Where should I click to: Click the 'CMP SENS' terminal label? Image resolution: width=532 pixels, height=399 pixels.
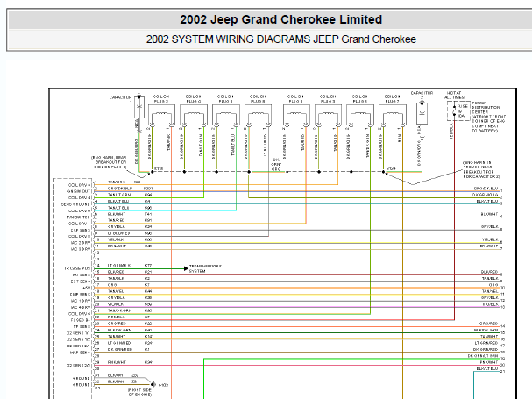pyautogui.click(x=81, y=294)
